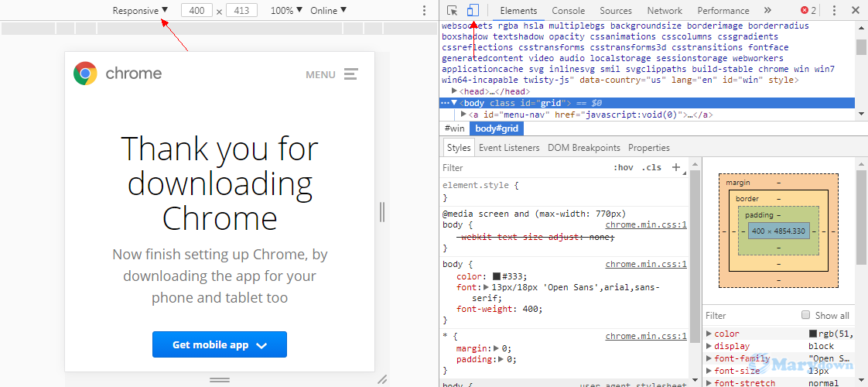868x387 pixels.
Task: Click the Get mobile app button
Action: (x=220, y=344)
